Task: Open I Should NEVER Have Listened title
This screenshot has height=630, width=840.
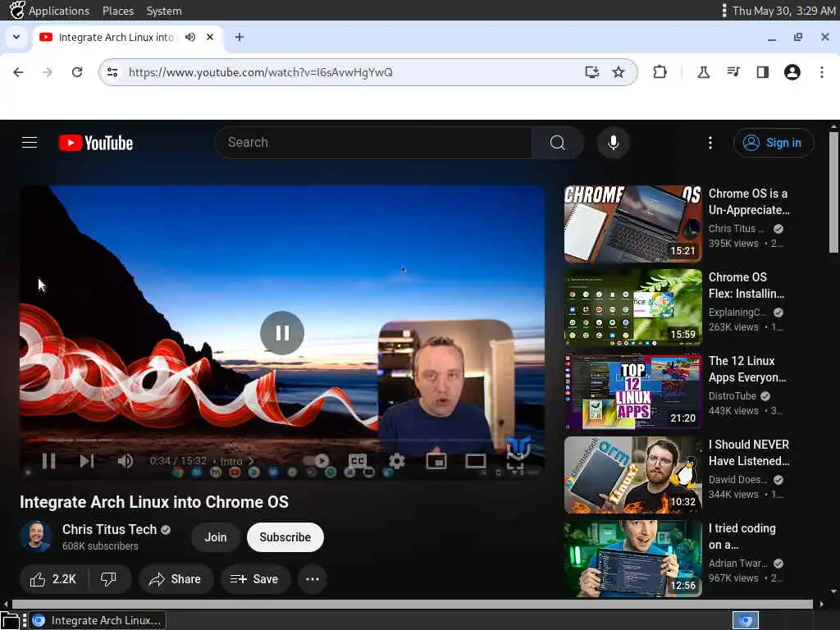Action: coord(749,453)
